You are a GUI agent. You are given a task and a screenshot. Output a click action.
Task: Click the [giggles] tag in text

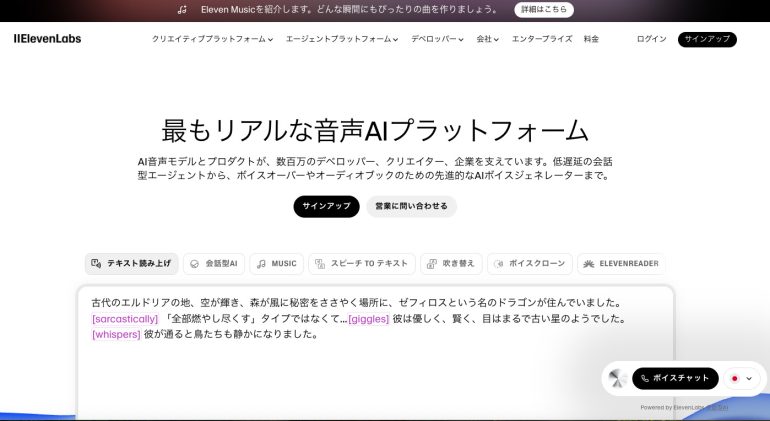(x=368, y=319)
